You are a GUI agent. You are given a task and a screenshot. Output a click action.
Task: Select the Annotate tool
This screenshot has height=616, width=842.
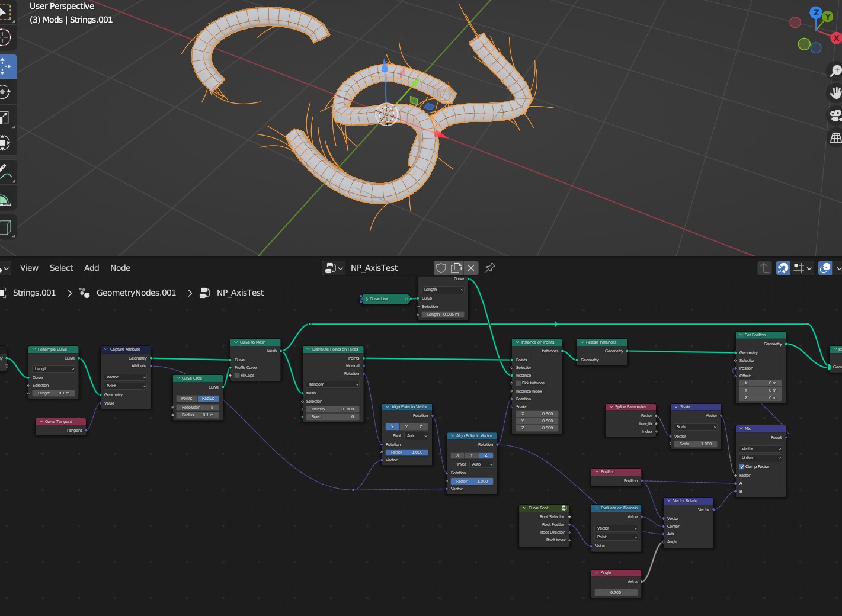coord(5,172)
